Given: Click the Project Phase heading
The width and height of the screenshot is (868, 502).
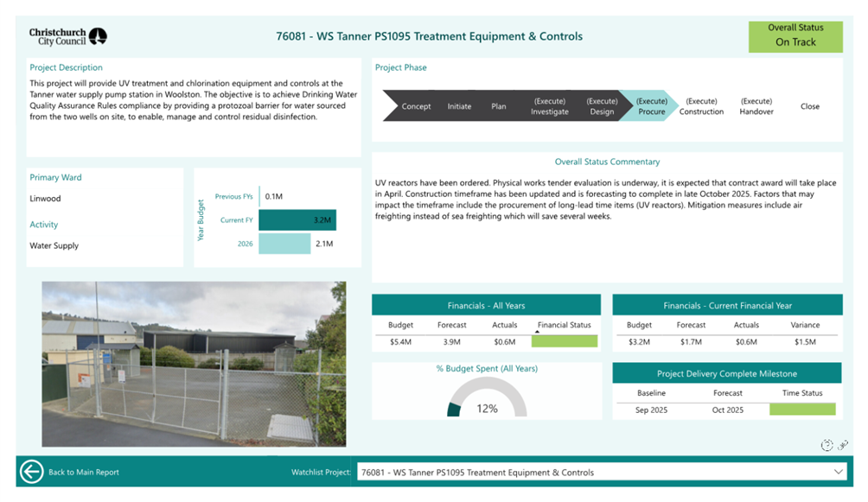Looking at the screenshot, I should point(401,67).
